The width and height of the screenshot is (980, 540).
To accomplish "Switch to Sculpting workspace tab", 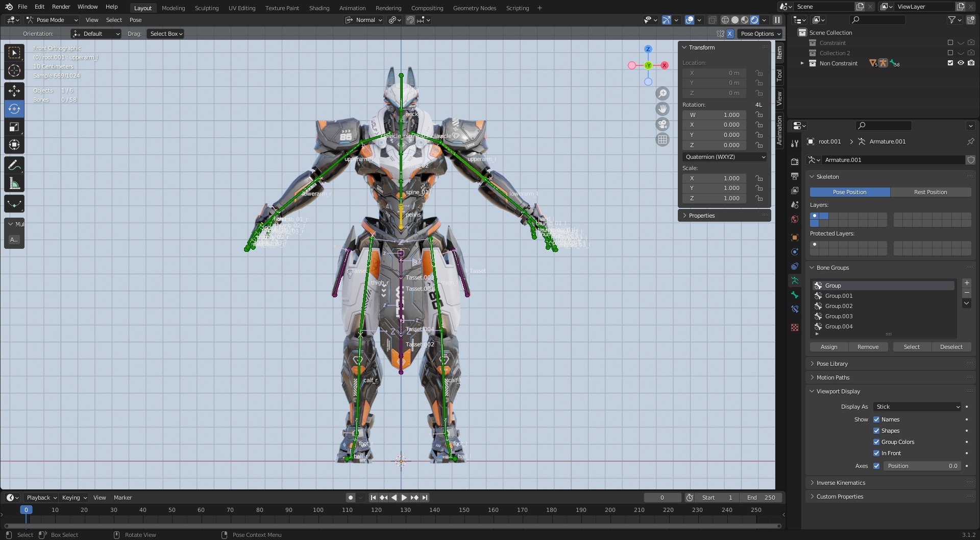I will coord(207,8).
